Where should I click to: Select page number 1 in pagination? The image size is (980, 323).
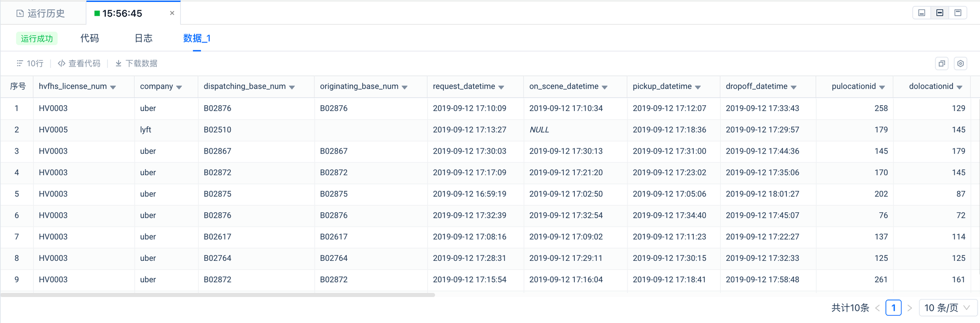point(893,308)
